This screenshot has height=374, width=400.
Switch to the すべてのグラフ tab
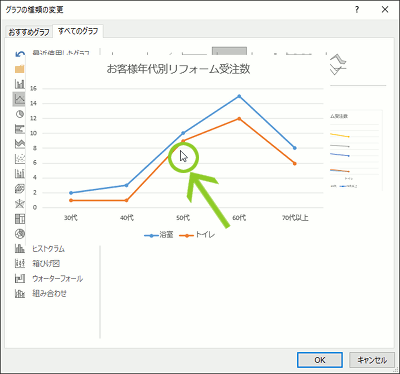pos(78,31)
